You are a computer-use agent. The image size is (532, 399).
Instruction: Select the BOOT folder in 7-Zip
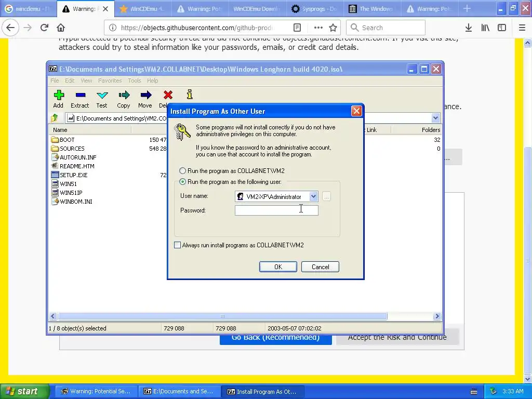click(67, 139)
